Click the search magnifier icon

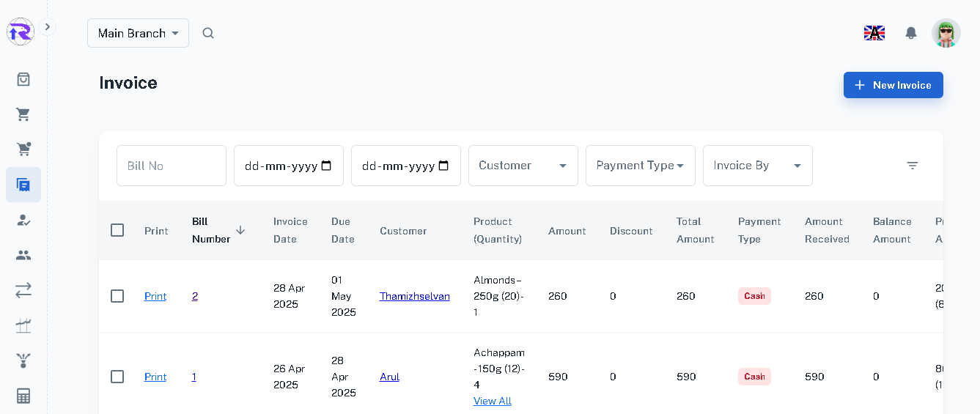pos(208,33)
